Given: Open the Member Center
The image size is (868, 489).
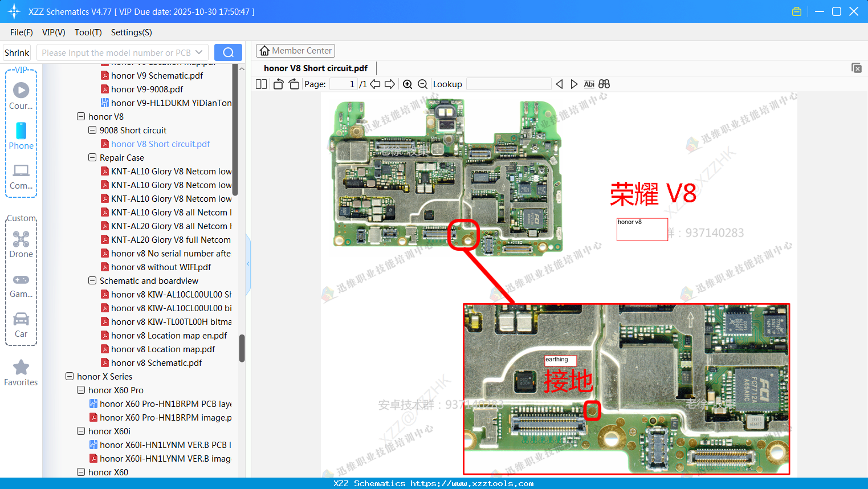Looking at the screenshot, I should pos(295,51).
